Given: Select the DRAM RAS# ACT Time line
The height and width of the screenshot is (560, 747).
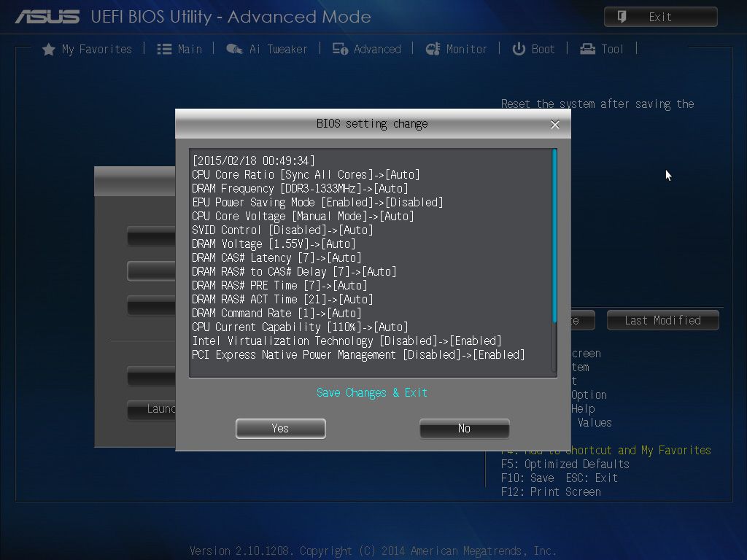Looking at the screenshot, I should point(282,298).
